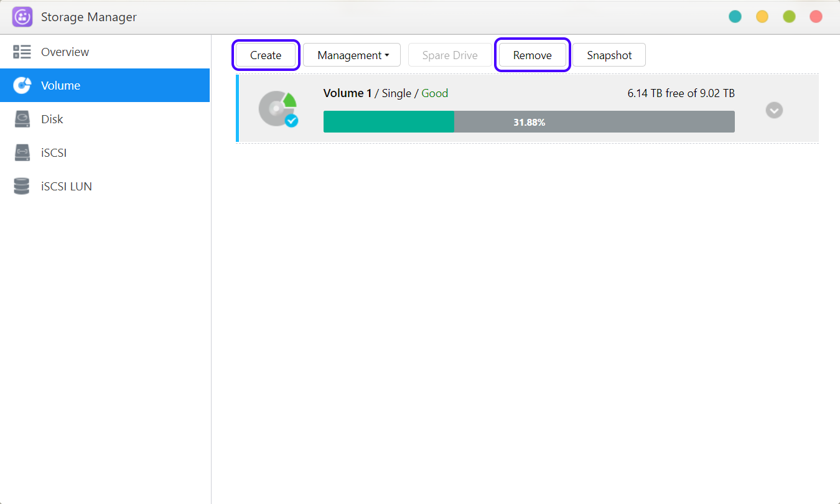This screenshot has height=504, width=840.
Task: Click the iSCSI target icon in sidebar
Action: (22, 152)
